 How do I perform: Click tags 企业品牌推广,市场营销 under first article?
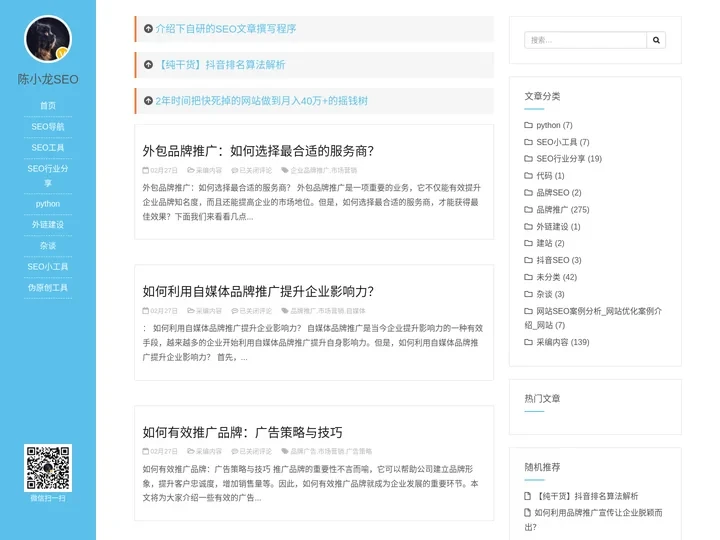click(x=324, y=170)
